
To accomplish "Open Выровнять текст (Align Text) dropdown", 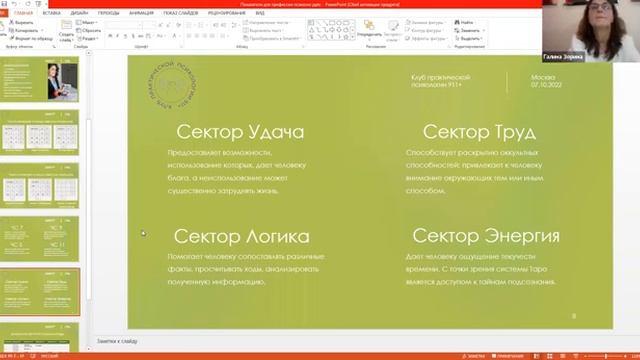I will pos(263,30).
